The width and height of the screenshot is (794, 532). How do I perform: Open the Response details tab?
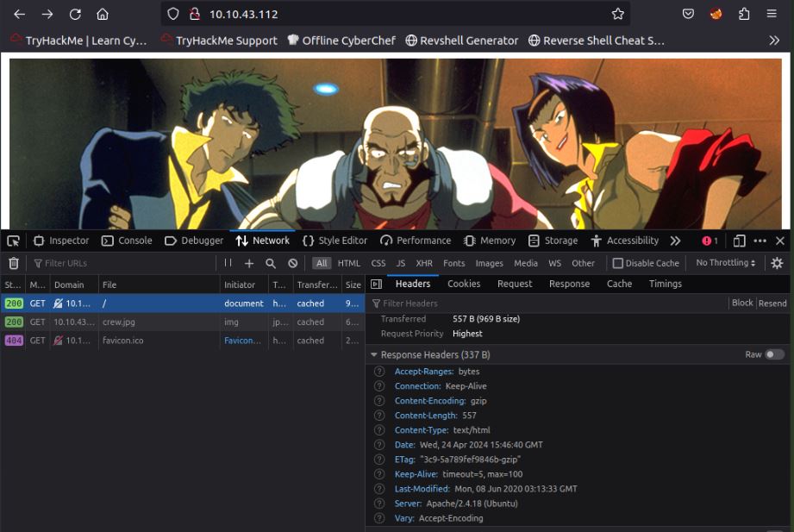pos(569,284)
